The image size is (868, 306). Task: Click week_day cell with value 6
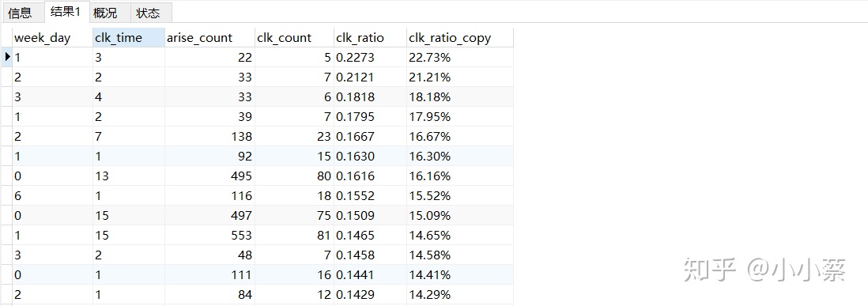(52, 196)
